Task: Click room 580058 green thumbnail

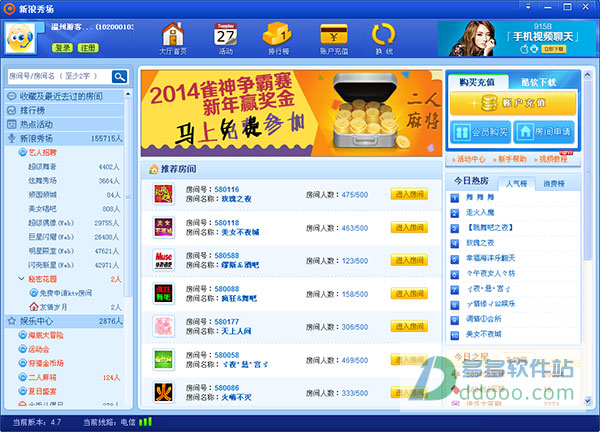Action: pyautogui.click(x=164, y=359)
